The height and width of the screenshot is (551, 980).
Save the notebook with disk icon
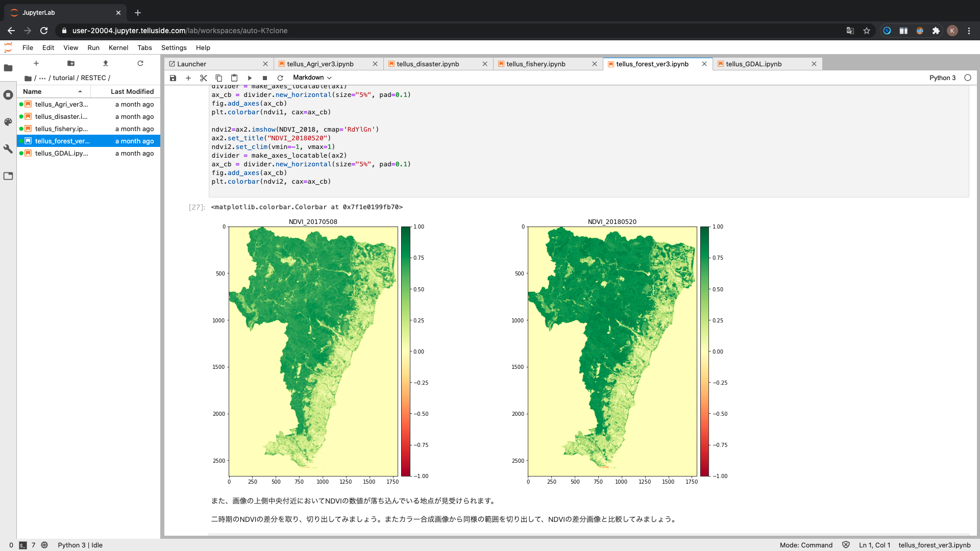173,78
